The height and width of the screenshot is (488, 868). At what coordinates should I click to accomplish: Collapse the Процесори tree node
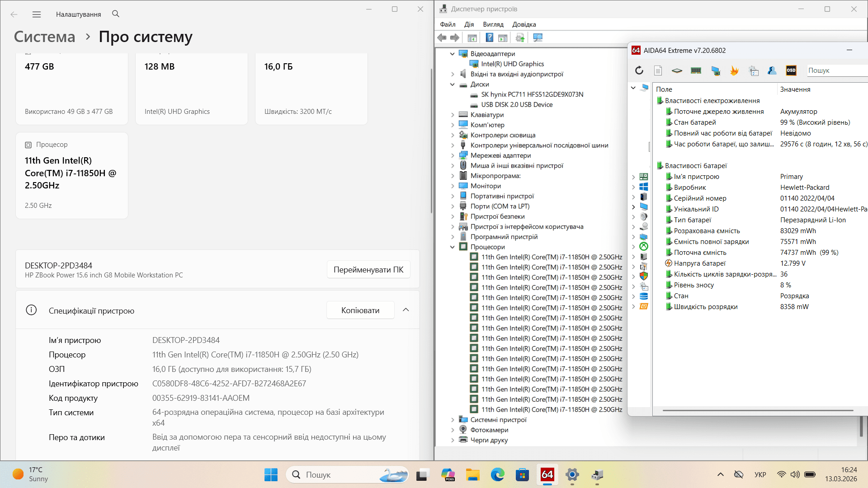(x=453, y=247)
